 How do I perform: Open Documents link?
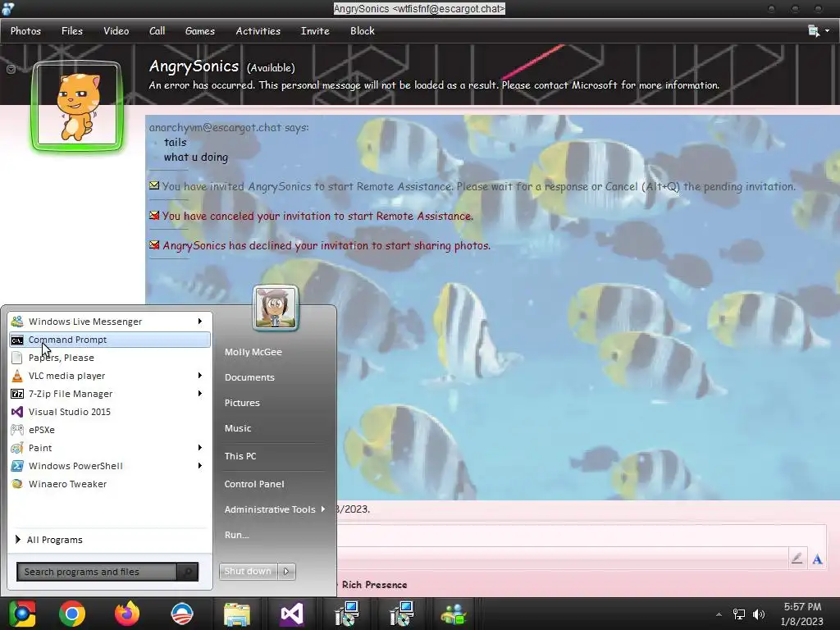click(x=249, y=377)
